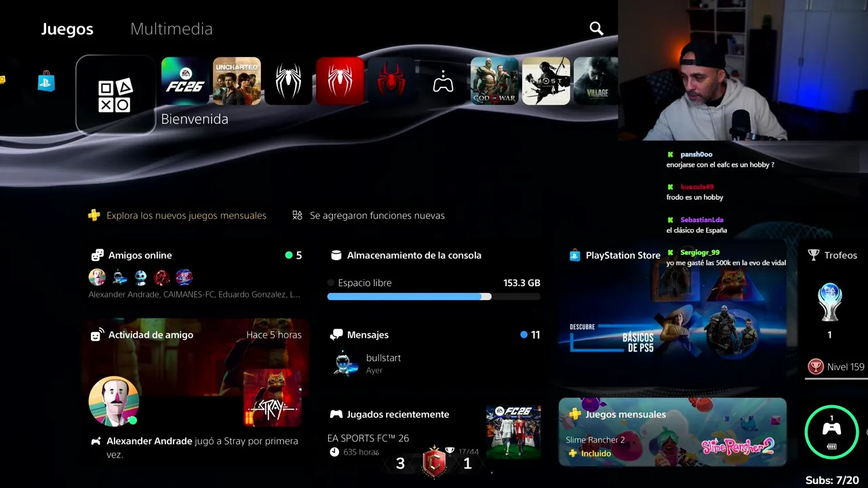Open the white spider Spider-Man tile
868x488 pixels.
(x=288, y=81)
